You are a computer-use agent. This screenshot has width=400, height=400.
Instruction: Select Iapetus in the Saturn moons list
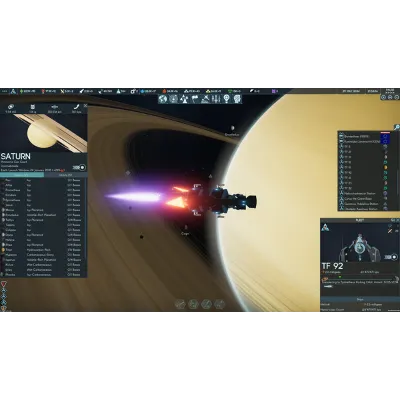click(42, 260)
